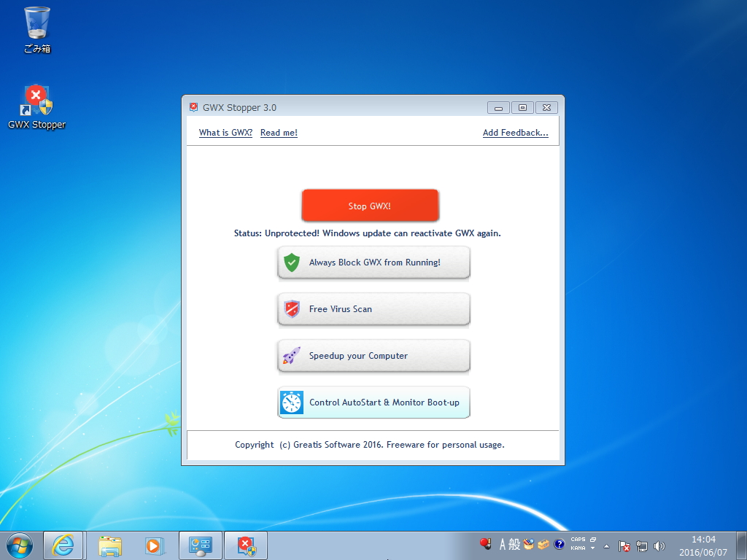Open Windows Media Player from taskbar
Screen dimensions: 747x560
pos(155,545)
